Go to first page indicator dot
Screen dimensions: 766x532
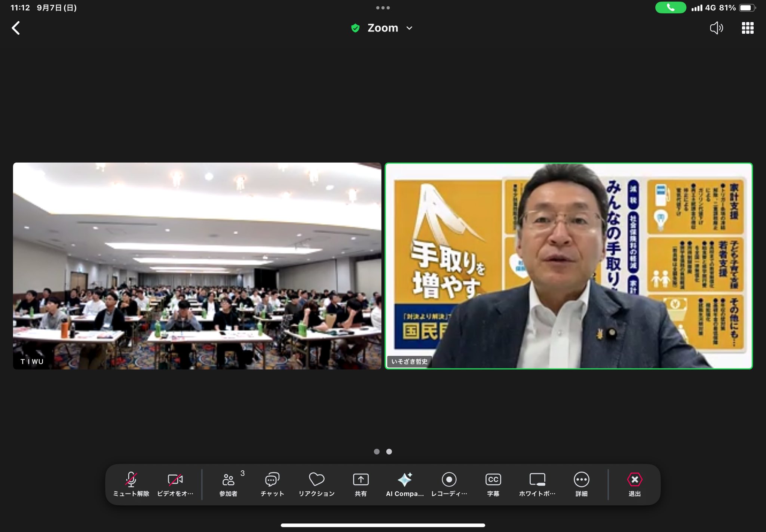(x=377, y=452)
